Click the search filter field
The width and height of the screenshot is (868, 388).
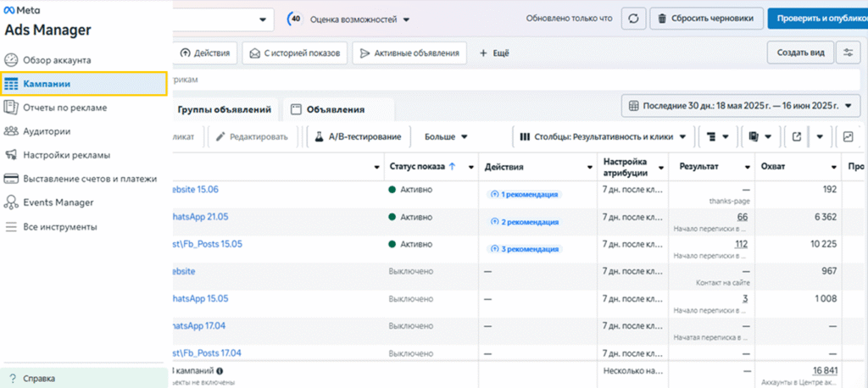click(516, 80)
